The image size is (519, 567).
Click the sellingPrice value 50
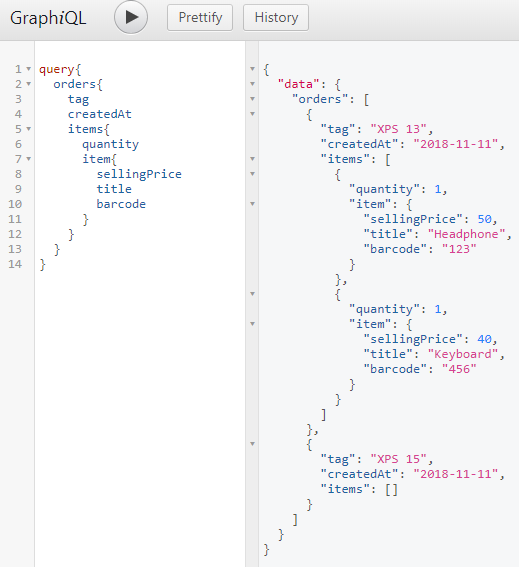pos(484,219)
